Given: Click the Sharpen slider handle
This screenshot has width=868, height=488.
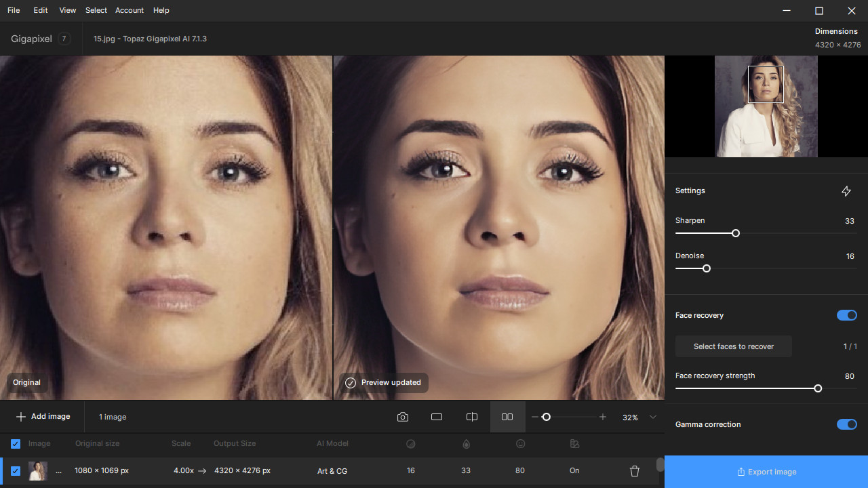Looking at the screenshot, I should click(x=736, y=233).
